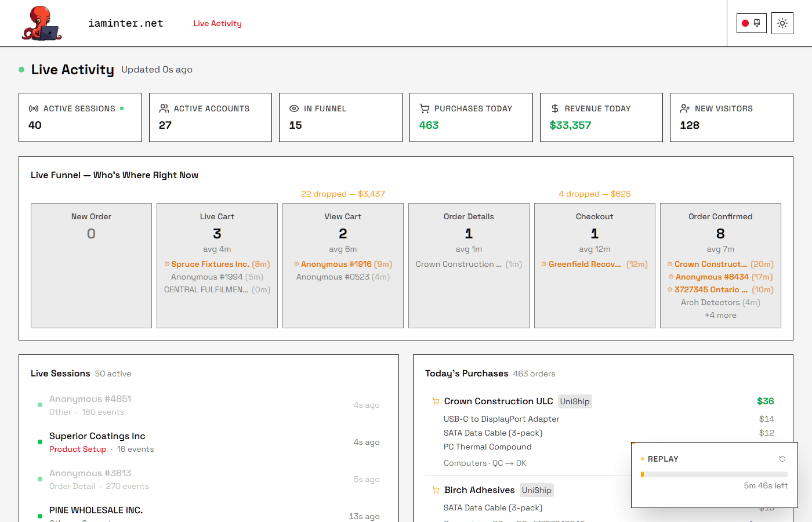Image resolution: width=812 pixels, height=522 pixels.
Task: Click the iaminter.net site title
Action: tap(126, 23)
